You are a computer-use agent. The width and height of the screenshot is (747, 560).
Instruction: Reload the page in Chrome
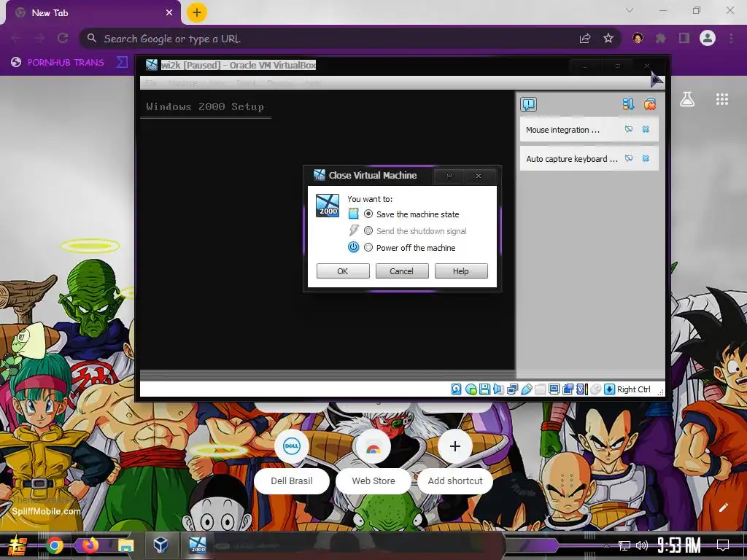[x=63, y=38]
